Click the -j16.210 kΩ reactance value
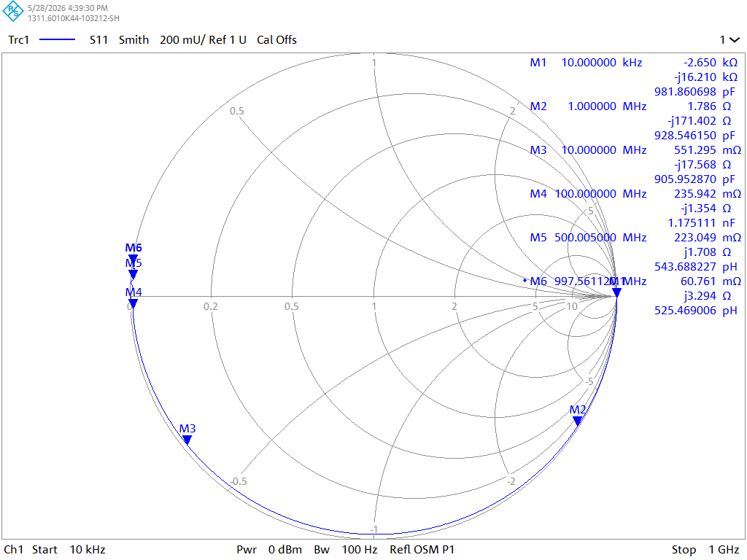This screenshot has width=747, height=560. point(705,77)
